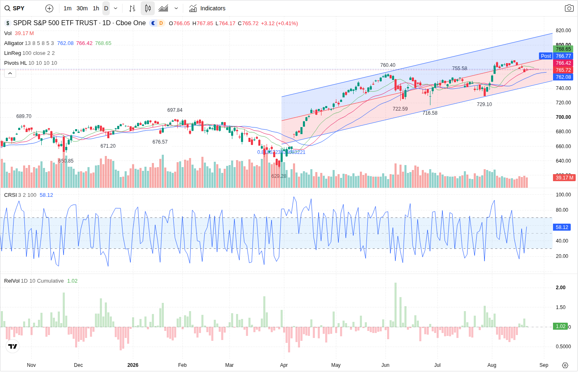The width and height of the screenshot is (586, 392).
Task: Click the 697.84 pivot high label
Action: tap(175, 110)
